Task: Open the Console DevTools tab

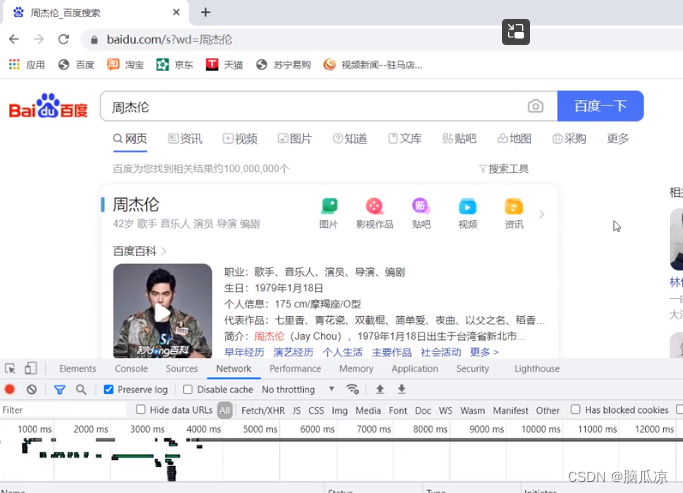Action: (131, 368)
